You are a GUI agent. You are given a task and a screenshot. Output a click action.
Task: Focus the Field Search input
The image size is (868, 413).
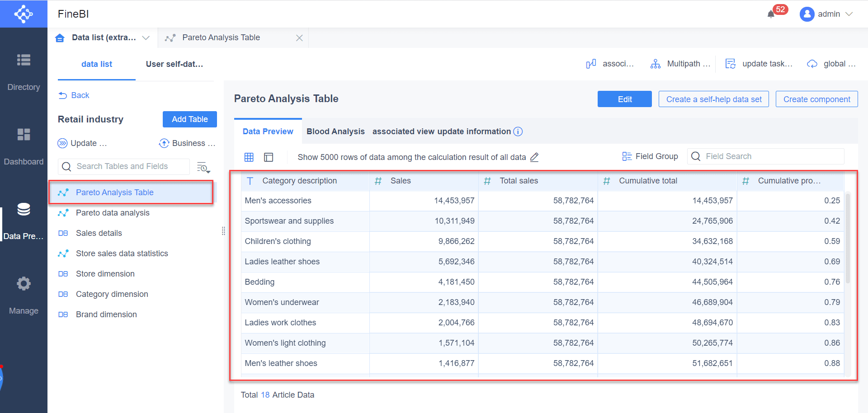[765, 156]
